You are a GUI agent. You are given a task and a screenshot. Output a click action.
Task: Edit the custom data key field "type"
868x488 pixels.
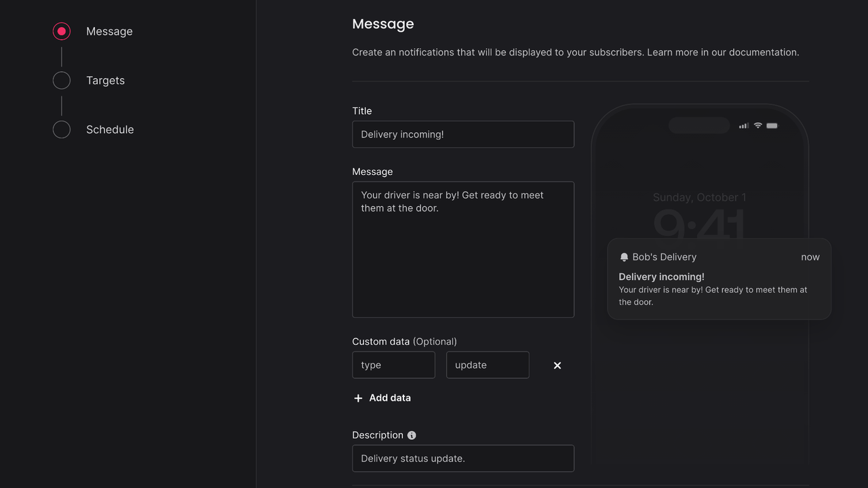393,365
